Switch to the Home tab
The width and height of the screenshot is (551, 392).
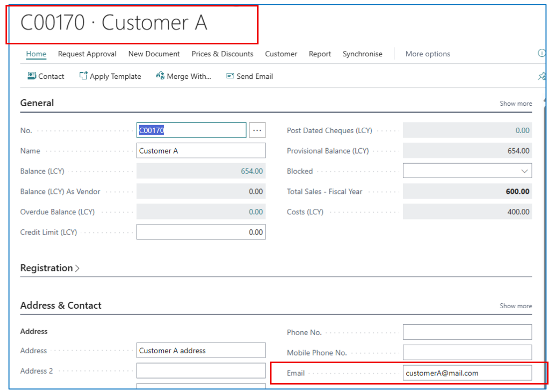[36, 54]
